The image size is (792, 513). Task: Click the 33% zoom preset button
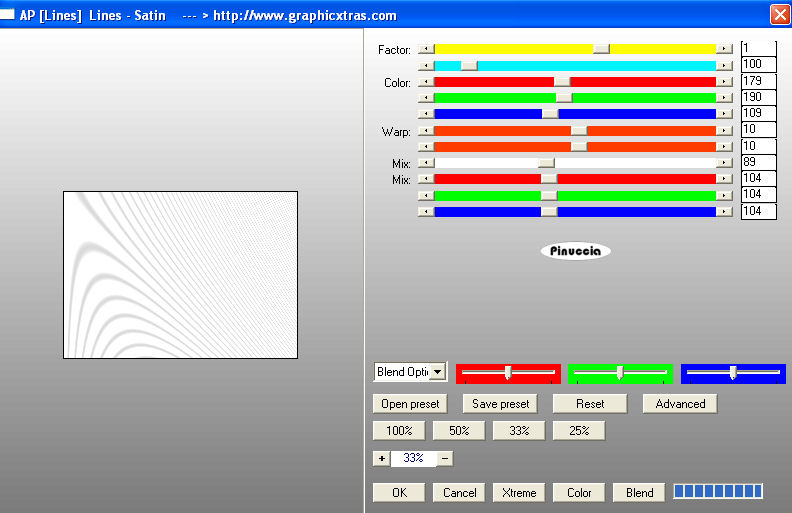519,431
